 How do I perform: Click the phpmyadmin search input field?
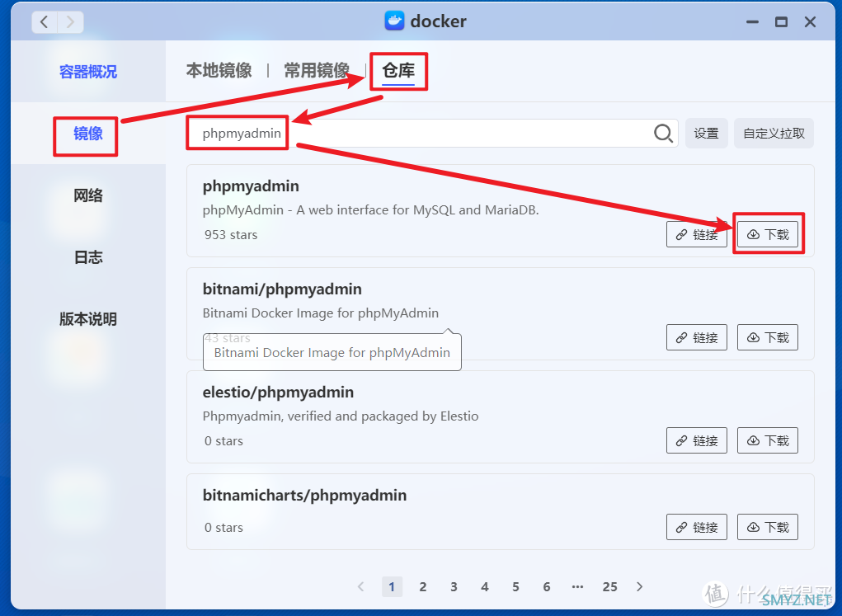(432, 134)
